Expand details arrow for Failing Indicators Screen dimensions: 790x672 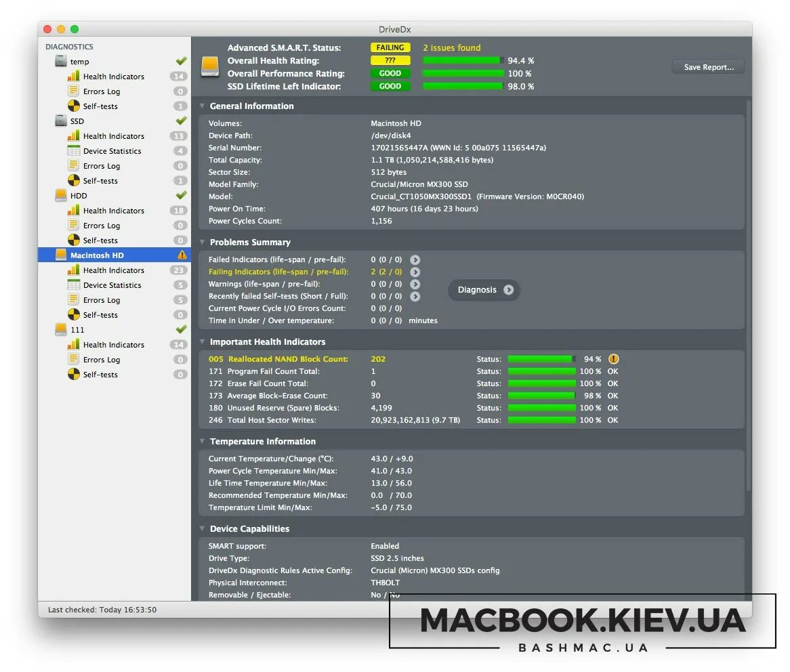[415, 272]
